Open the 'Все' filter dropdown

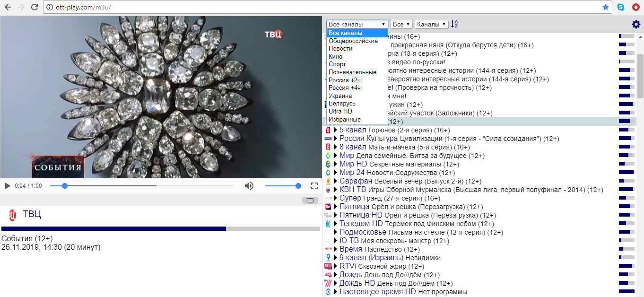click(x=401, y=24)
